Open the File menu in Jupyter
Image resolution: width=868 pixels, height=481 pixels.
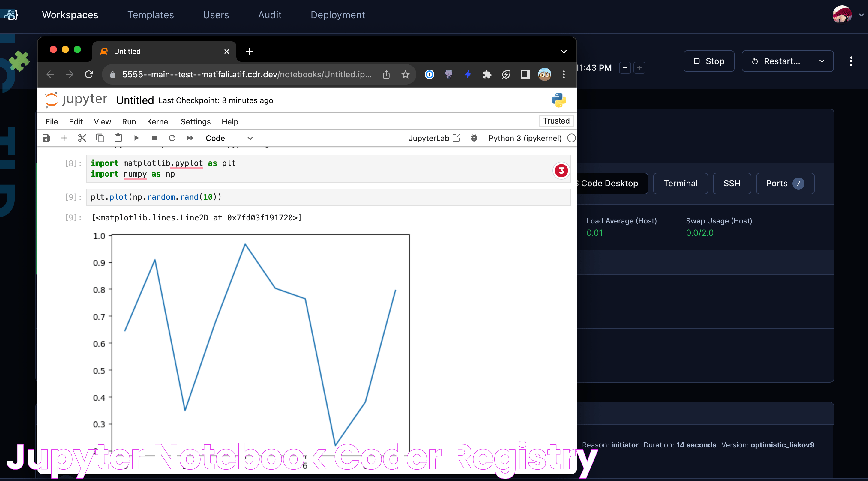52,121
